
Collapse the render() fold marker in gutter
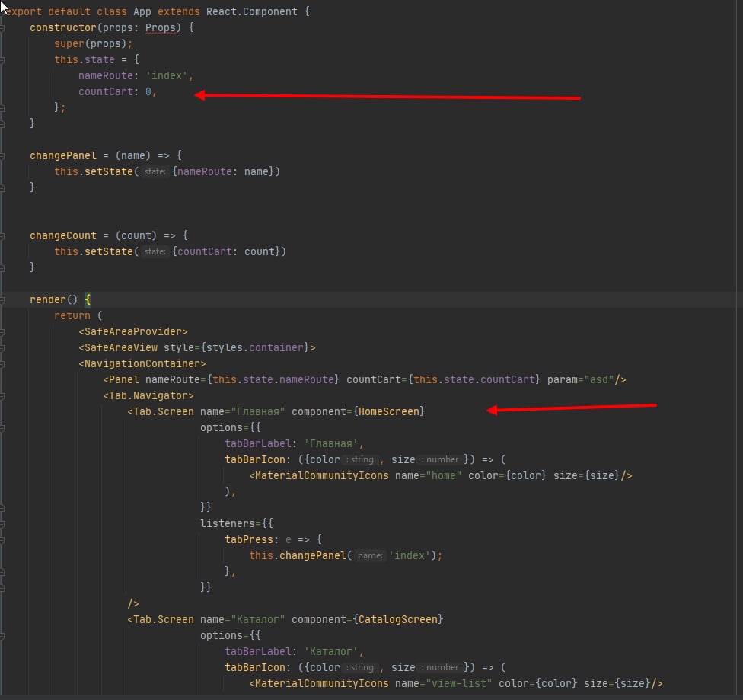[x=2, y=300]
